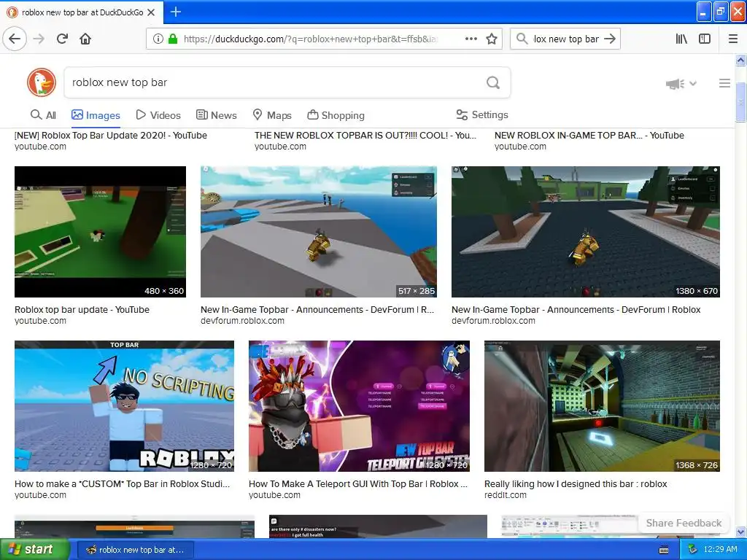
Task: Click the DuckDuckGo duck logo
Action: pos(42,82)
